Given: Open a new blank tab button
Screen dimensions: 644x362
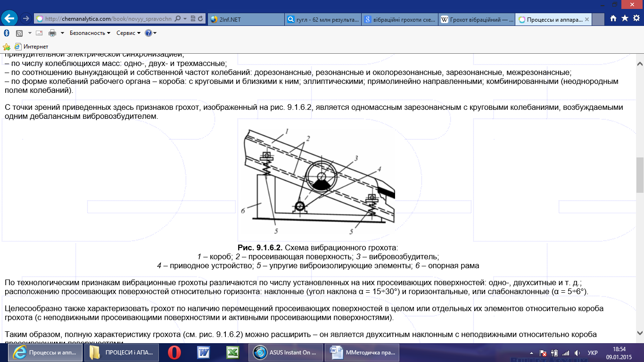Looking at the screenshot, I should [598, 19].
